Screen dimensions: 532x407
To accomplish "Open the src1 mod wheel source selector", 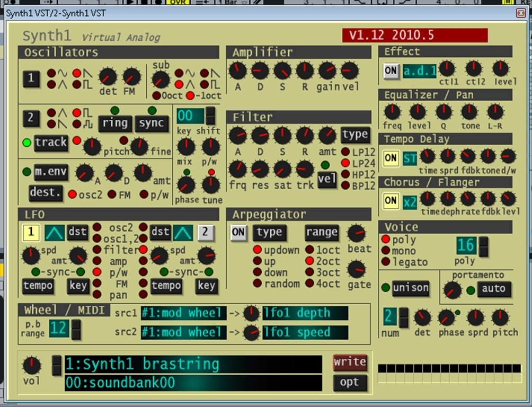I will 183,313.
